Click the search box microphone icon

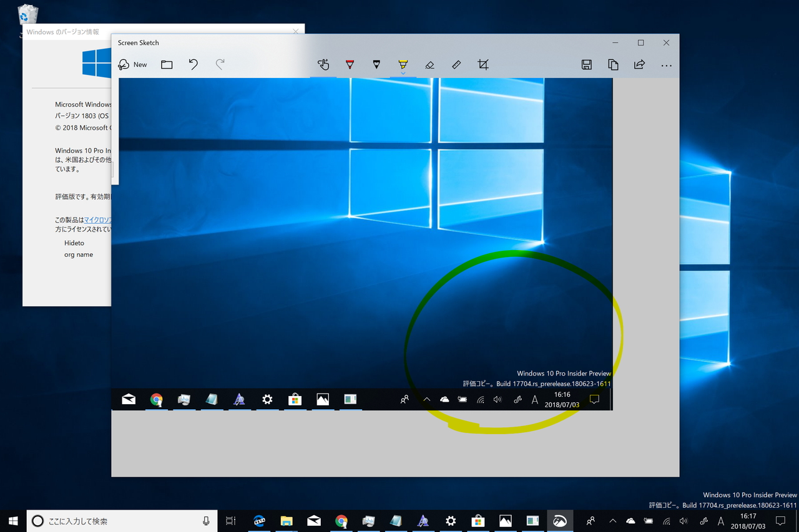click(206, 521)
